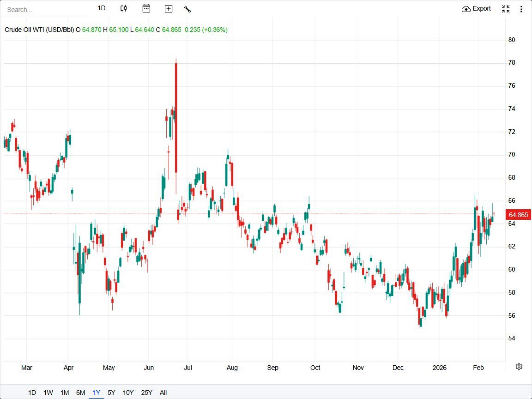The image size is (532, 399).
Task: Click the fullscreen toggle icon
Action: pyautogui.click(x=506, y=8)
